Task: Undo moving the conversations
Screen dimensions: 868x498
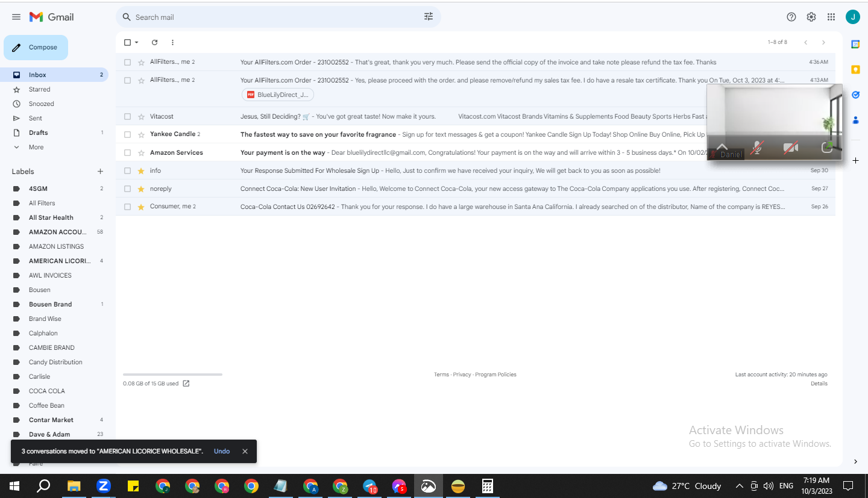Action: 222,452
